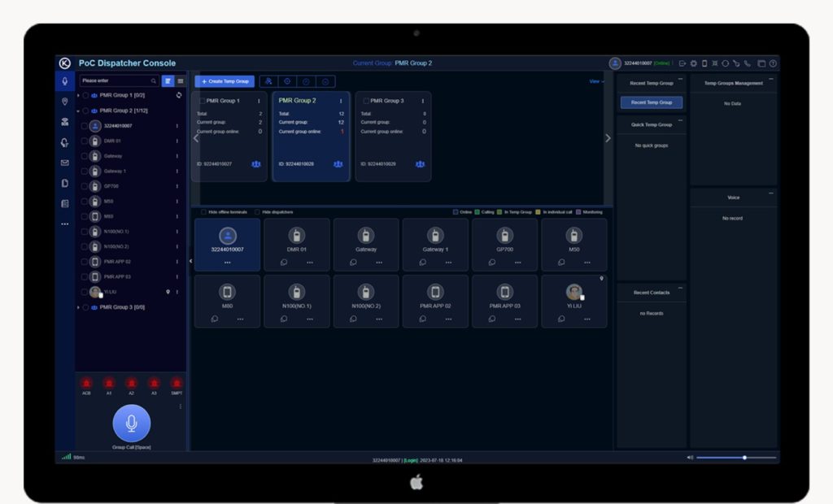The height and width of the screenshot is (504, 833).
Task: Click the speaker volume icon in status bar
Action: coord(690,458)
